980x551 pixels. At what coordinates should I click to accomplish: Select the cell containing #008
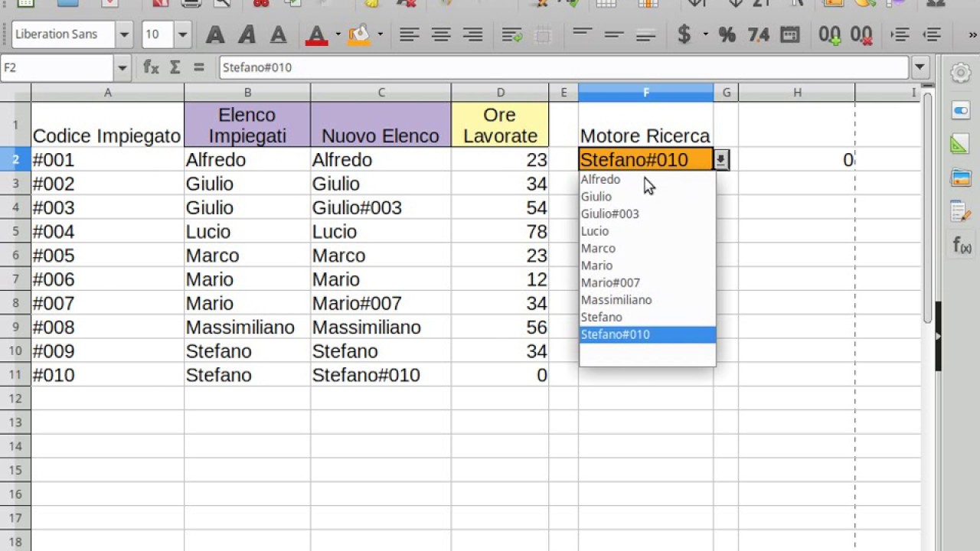(107, 328)
